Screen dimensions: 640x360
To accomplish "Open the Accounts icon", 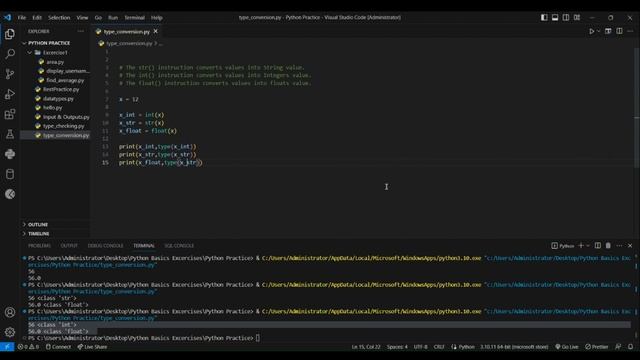I will pos(10,312).
